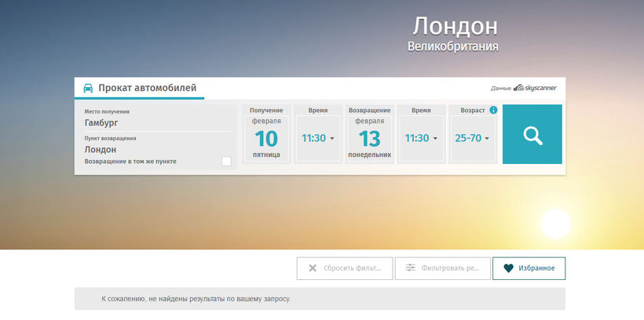Click the Лондон page heading
Viewport: 644px width, 320px height.
455,26
